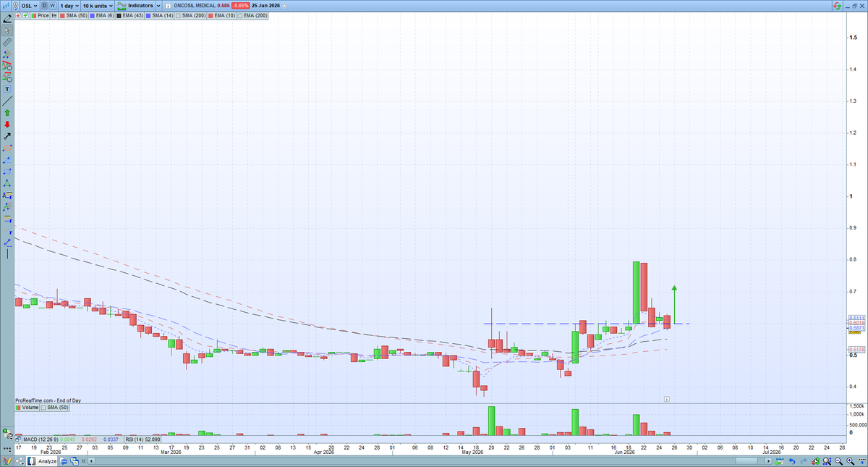Click the MACD panel detach icon
This screenshot has width=868, height=467.
(18, 439)
